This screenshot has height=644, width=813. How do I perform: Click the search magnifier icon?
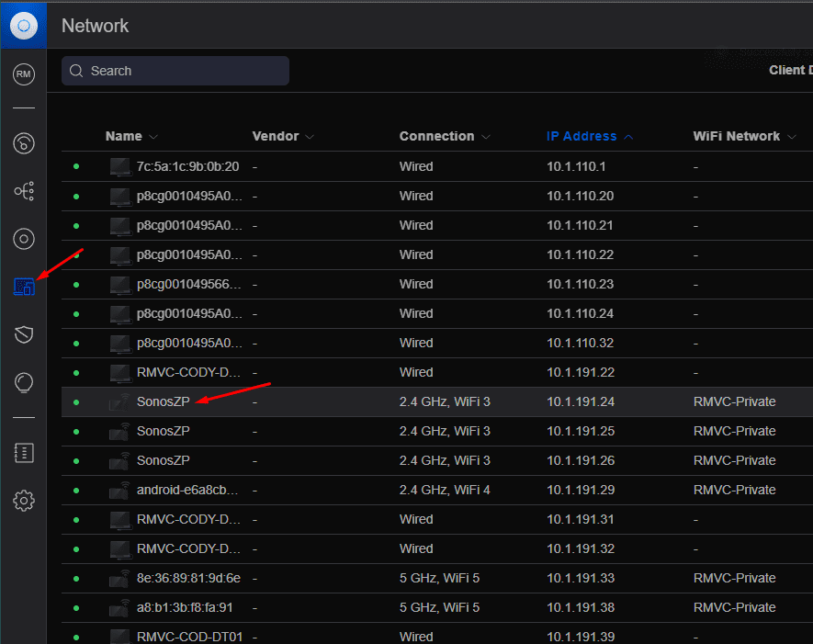pos(76,71)
